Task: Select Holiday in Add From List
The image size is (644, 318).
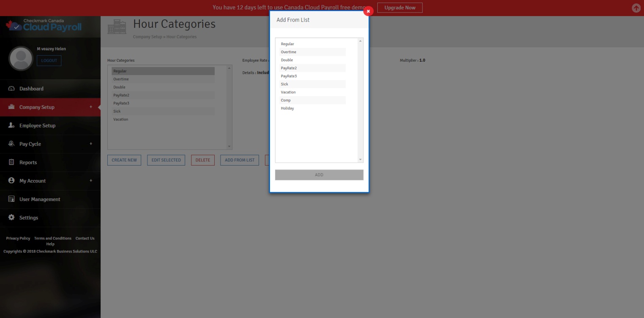Action: [287, 109]
